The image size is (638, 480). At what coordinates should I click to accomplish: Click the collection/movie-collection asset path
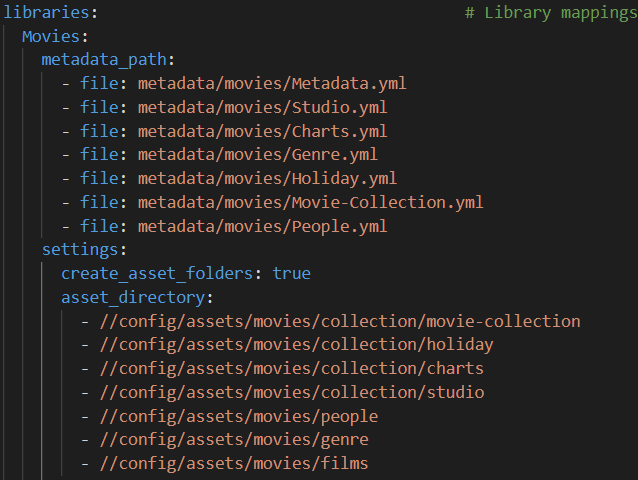340,321
